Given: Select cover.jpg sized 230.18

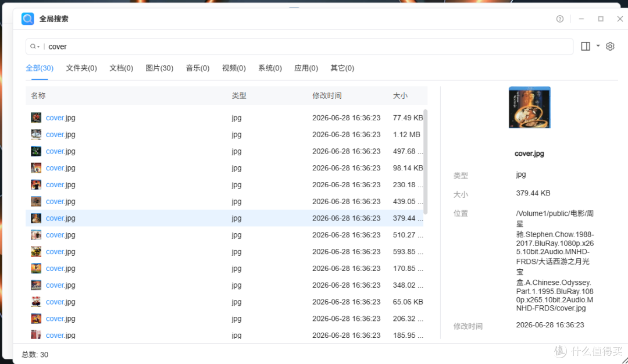Looking at the screenshot, I should click(x=224, y=185).
